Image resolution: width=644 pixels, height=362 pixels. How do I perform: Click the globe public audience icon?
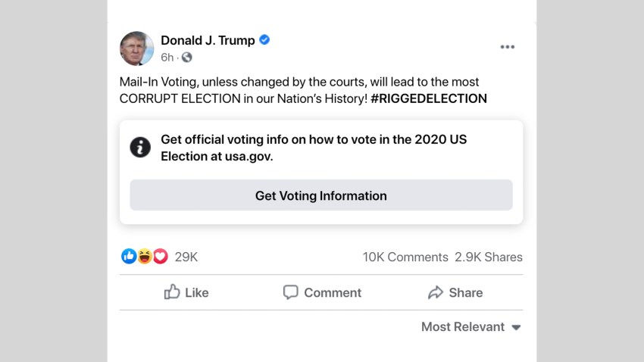click(x=186, y=58)
